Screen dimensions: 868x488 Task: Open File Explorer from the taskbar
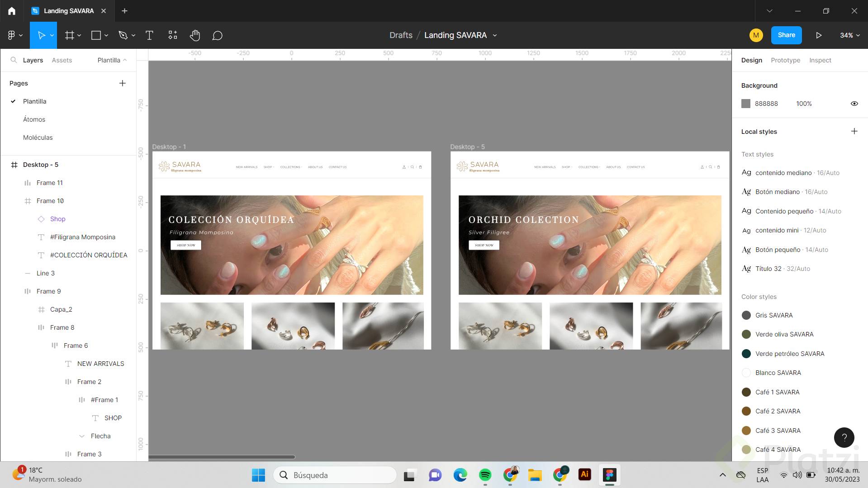(x=535, y=475)
